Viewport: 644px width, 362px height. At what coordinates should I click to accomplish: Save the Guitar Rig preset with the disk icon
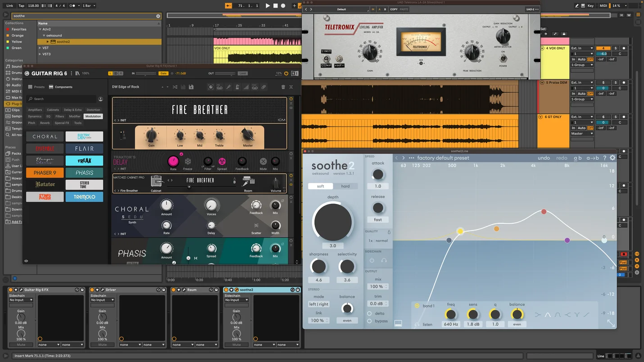tap(191, 87)
